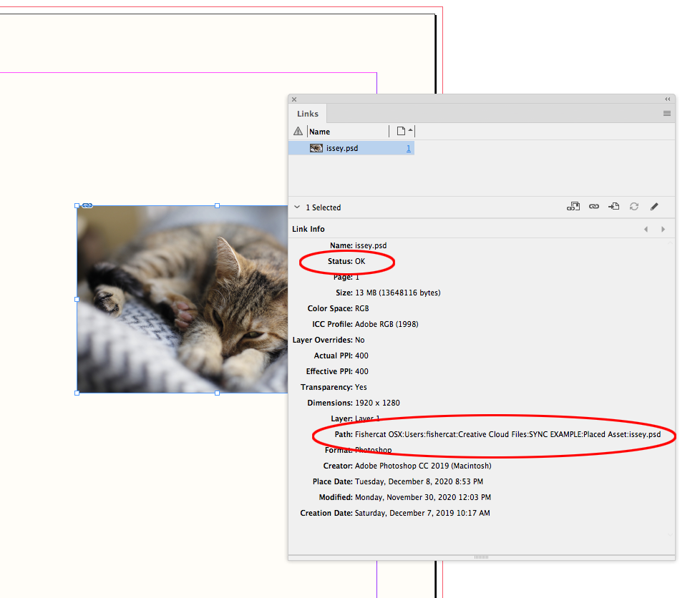Select the Relink chain icon

pyautogui.click(x=594, y=206)
